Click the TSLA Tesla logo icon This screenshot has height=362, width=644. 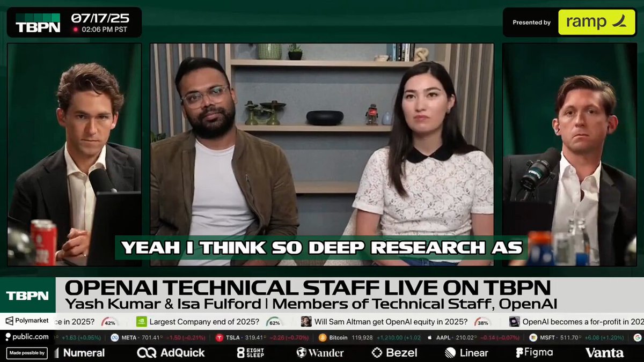(219, 337)
